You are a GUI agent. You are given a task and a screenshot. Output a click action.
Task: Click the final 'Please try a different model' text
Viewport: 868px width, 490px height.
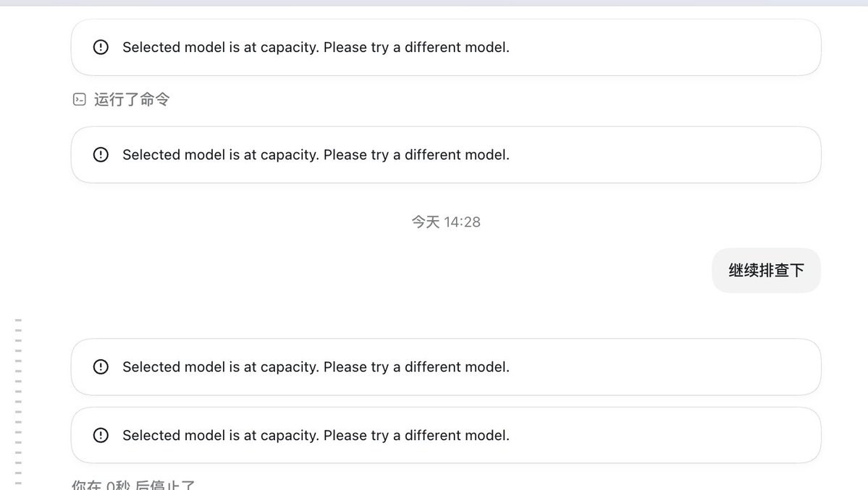tap(416, 435)
